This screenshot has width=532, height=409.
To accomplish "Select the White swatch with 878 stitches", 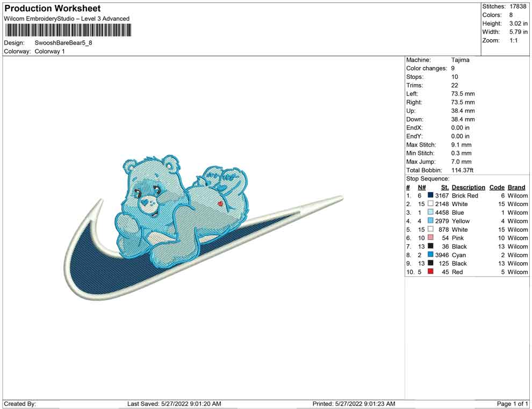I will [430, 229].
